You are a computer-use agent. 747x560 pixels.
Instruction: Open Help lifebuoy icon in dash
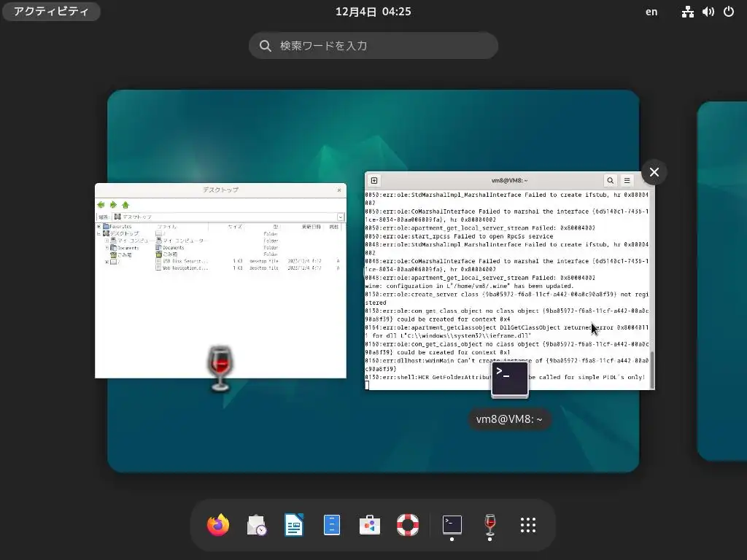(x=408, y=525)
